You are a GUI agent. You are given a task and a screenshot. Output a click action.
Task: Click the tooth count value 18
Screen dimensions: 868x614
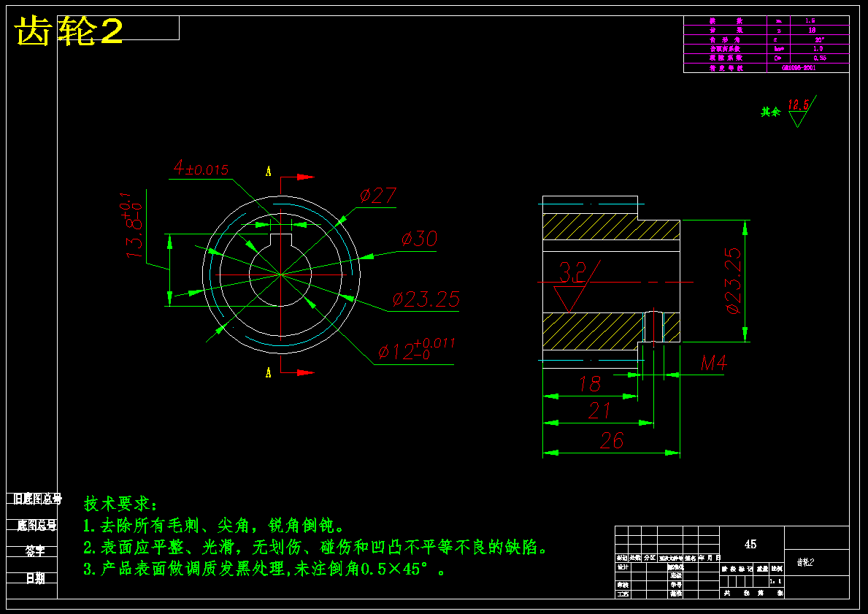click(x=812, y=30)
